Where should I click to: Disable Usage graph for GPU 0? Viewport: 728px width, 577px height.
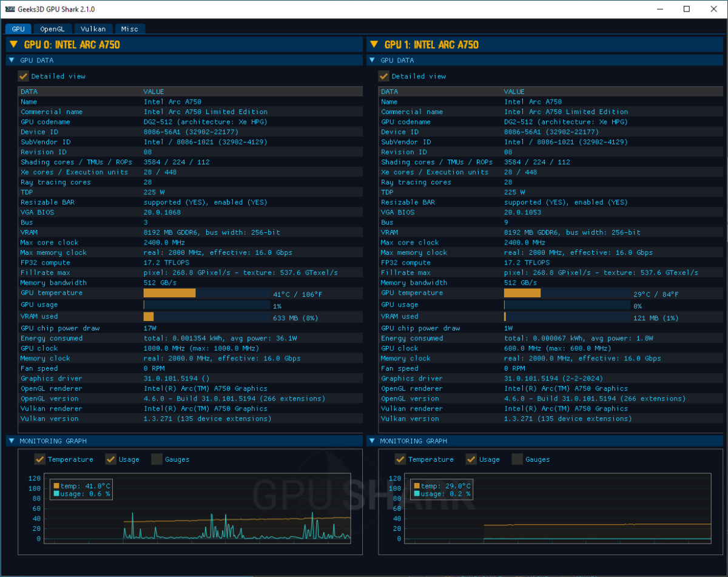tap(110, 459)
